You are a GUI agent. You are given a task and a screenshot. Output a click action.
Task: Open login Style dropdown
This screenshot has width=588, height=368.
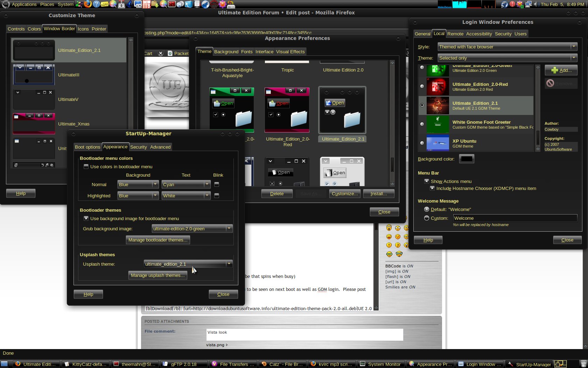pyautogui.click(x=507, y=47)
